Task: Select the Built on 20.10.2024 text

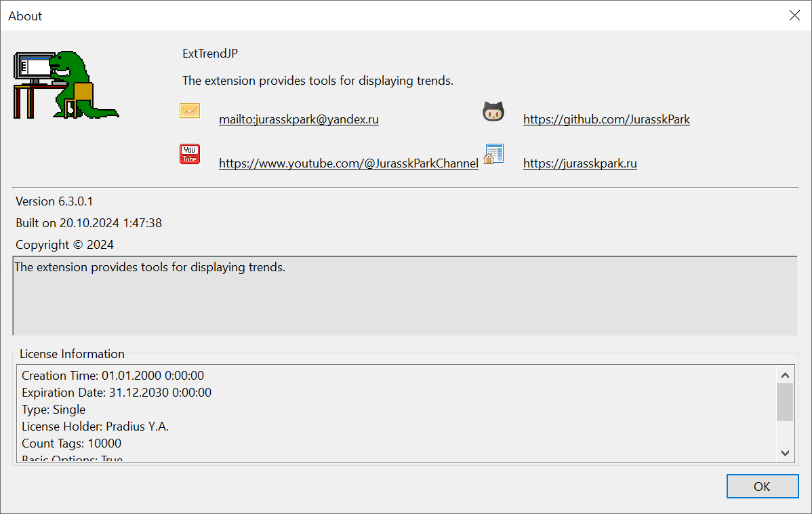Action: [x=89, y=223]
